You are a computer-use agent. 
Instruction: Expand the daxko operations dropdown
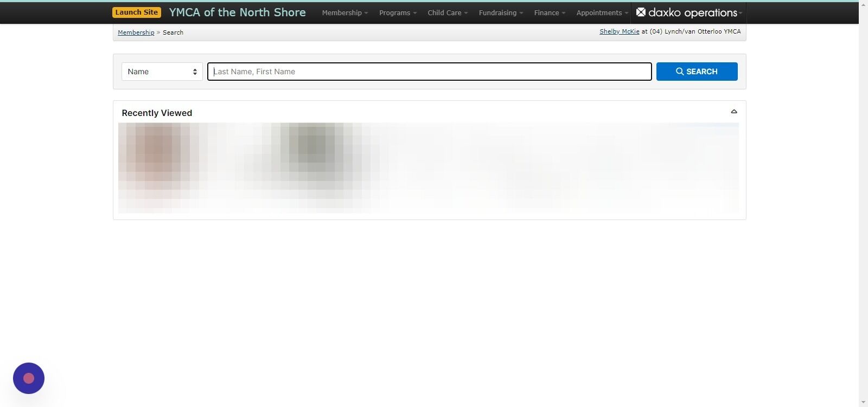point(689,12)
